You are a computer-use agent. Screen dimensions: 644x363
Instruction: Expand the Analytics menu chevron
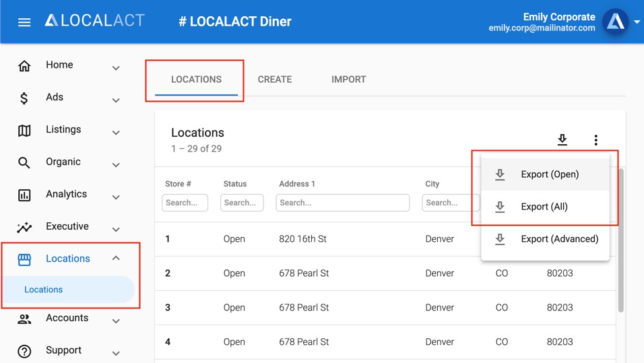(x=117, y=197)
